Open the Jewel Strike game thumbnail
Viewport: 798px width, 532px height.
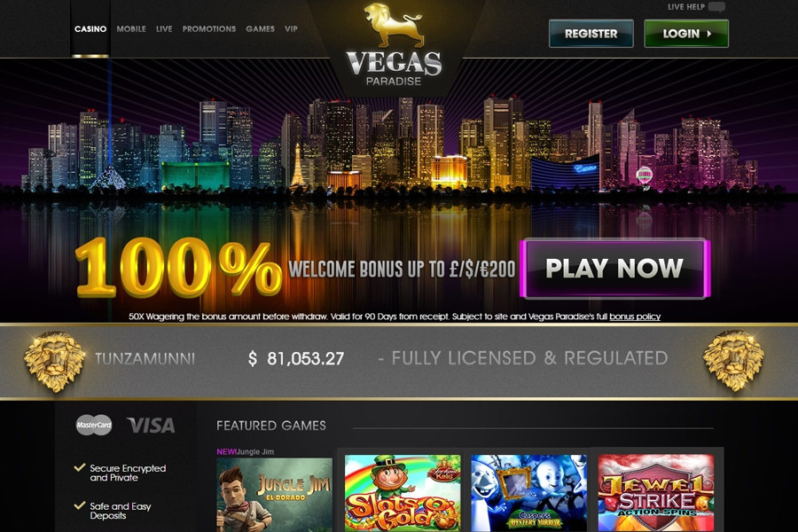point(656,492)
